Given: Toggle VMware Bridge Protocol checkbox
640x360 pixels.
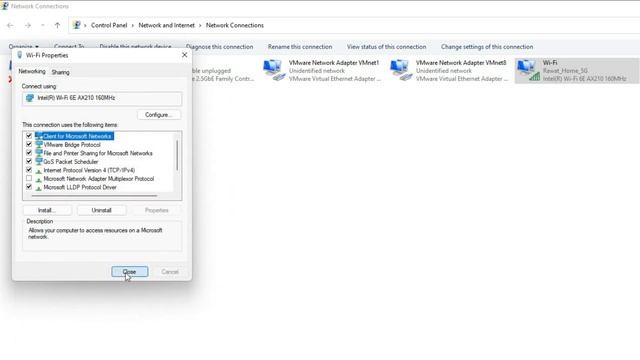Looking at the screenshot, I should coord(29,144).
